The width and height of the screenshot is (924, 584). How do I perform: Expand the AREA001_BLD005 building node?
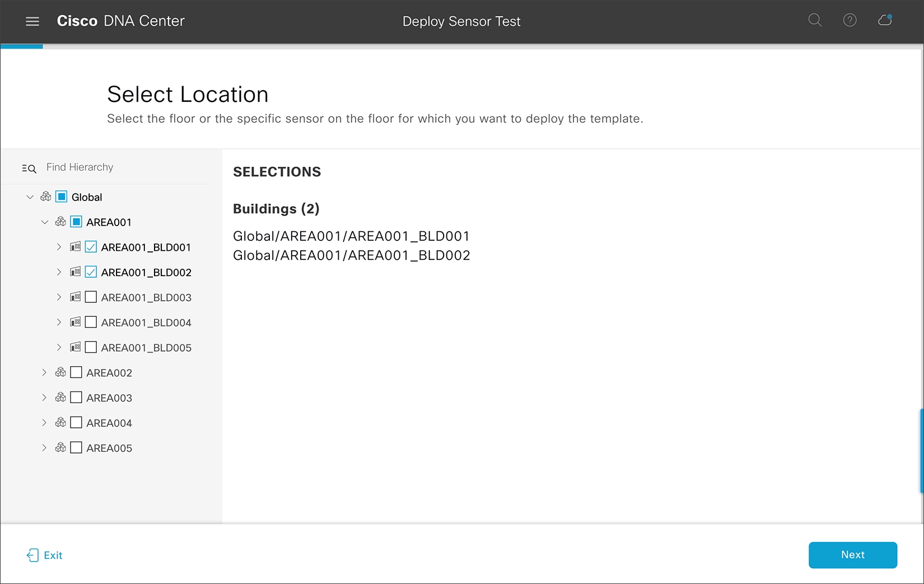click(x=59, y=348)
